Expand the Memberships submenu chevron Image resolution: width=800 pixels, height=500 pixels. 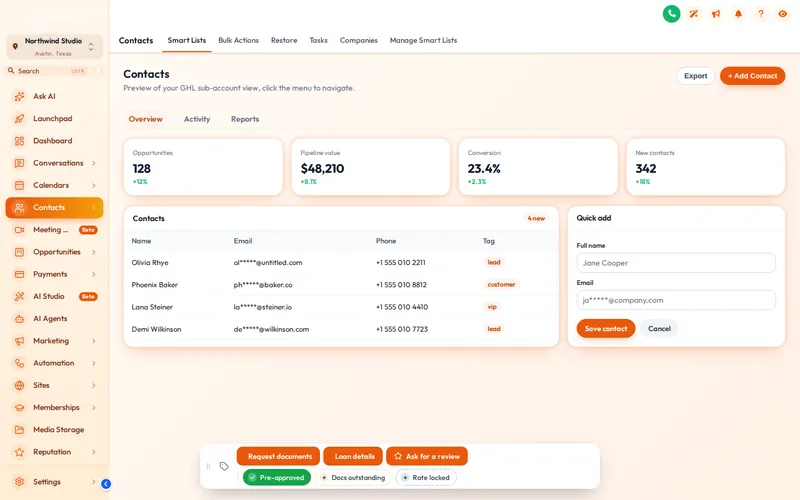(94, 408)
